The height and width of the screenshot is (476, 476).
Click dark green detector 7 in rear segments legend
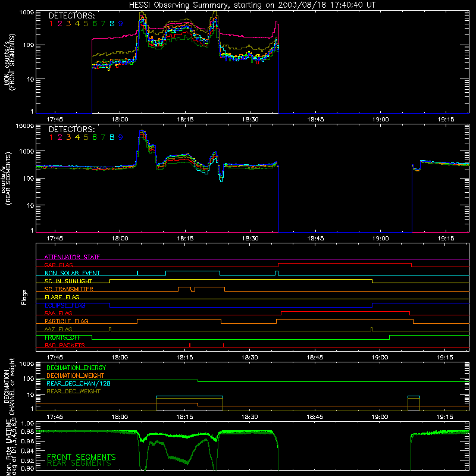(103, 137)
